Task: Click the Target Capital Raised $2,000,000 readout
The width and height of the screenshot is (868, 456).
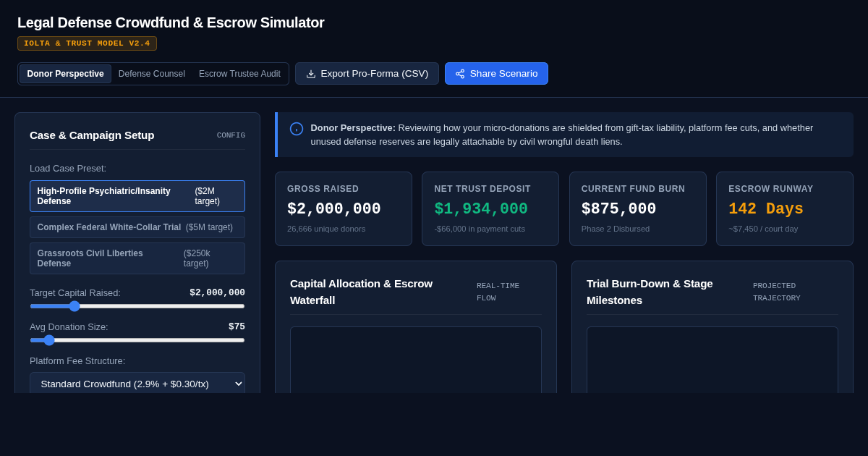Action: coord(217,292)
